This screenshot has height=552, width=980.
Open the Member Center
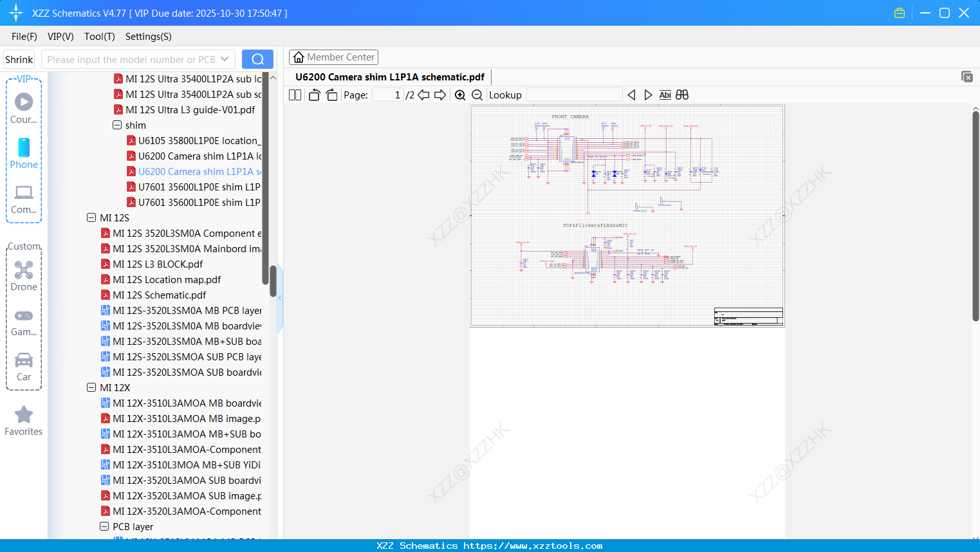[333, 57]
